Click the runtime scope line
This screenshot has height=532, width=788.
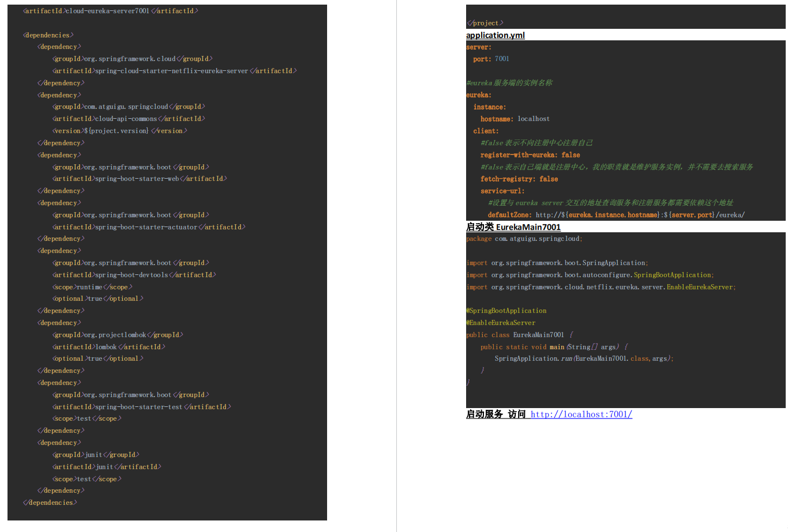click(92, 287)
